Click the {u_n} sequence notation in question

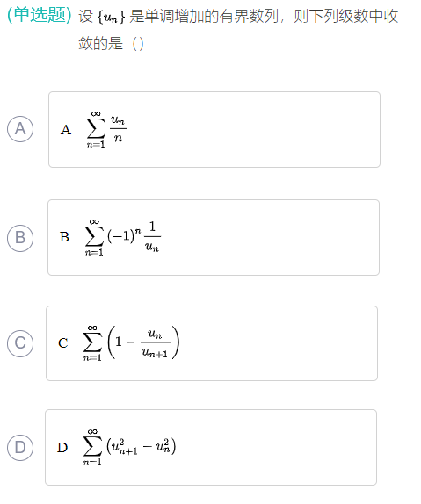coord(111,17)
